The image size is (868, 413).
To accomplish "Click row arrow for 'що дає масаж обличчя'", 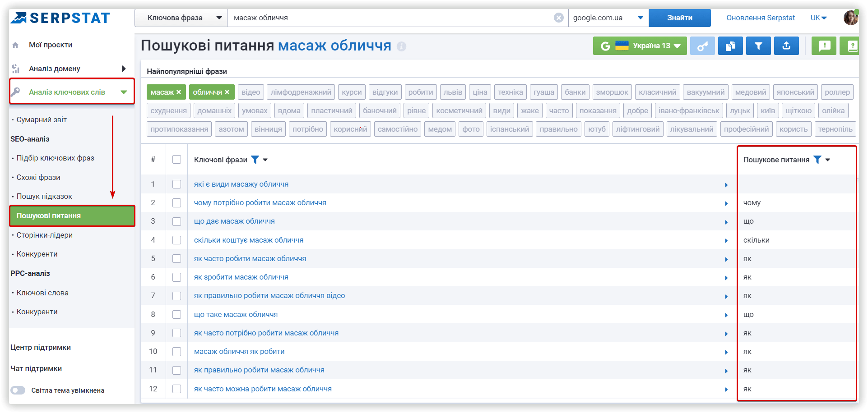I will (726, 222).
